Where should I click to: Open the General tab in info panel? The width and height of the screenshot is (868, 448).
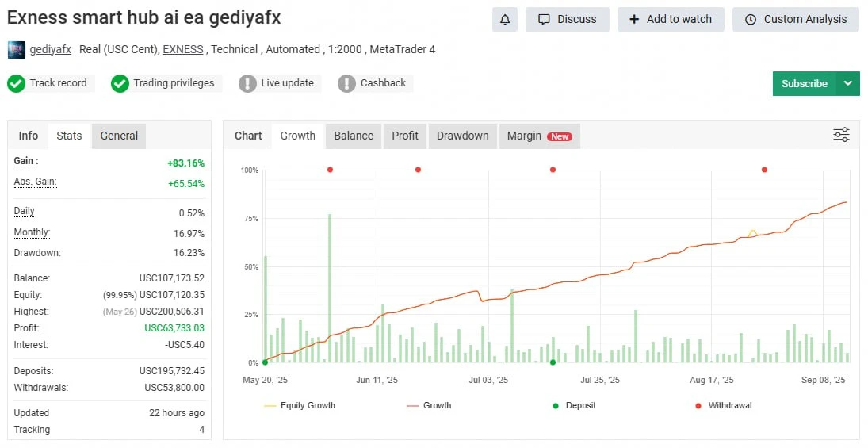[x=119, y=136]
